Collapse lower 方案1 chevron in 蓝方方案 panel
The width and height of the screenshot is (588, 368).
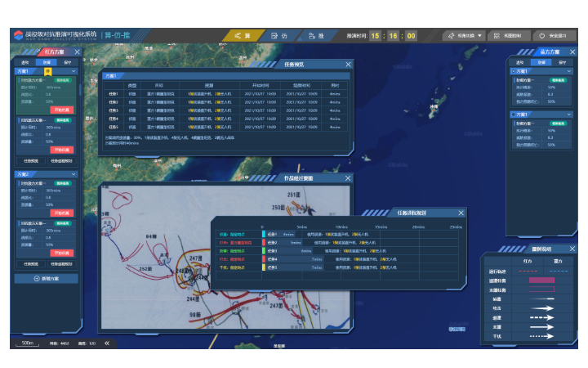pyautogui.click(x=569, y=114)
